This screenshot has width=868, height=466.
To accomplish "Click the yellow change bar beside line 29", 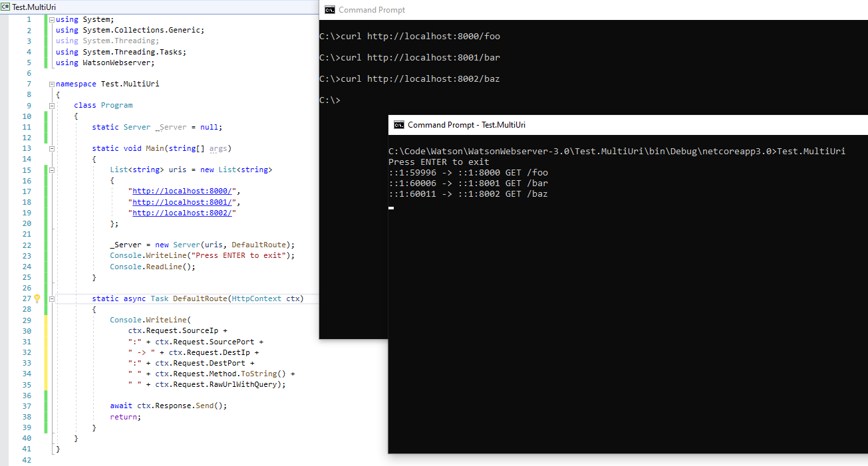I will [45, 320].
